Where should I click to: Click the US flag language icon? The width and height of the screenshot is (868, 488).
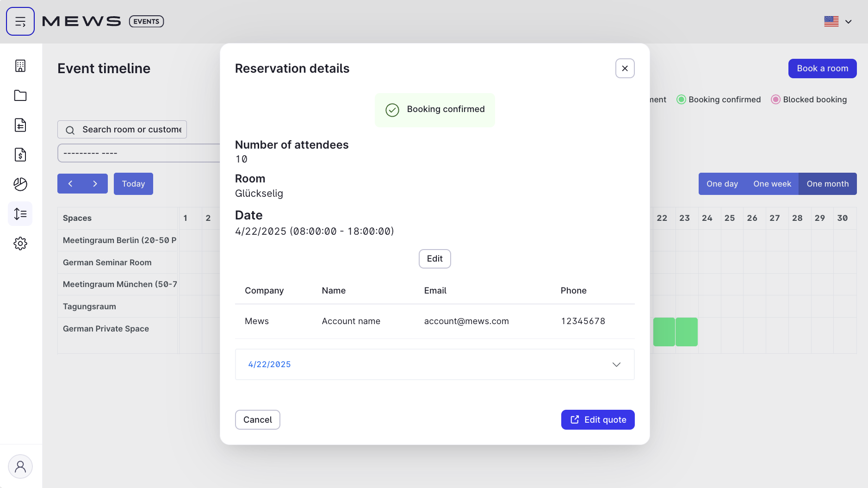[831, 21]
